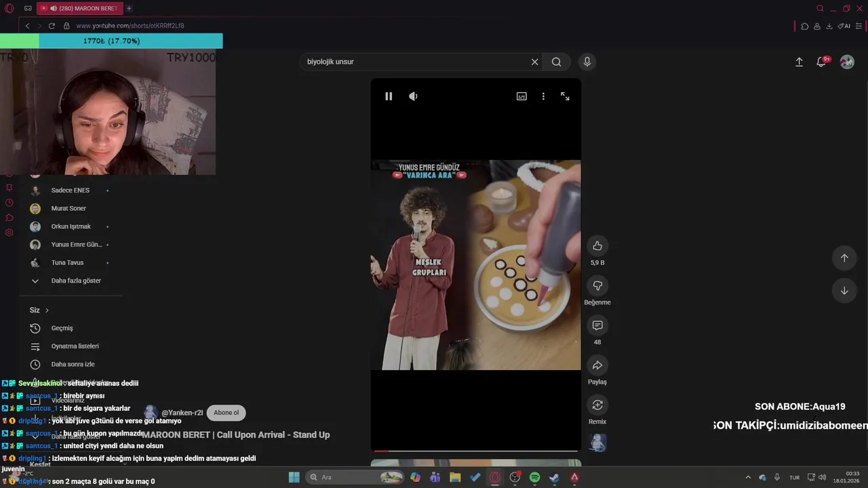Reload the current page

52,26
